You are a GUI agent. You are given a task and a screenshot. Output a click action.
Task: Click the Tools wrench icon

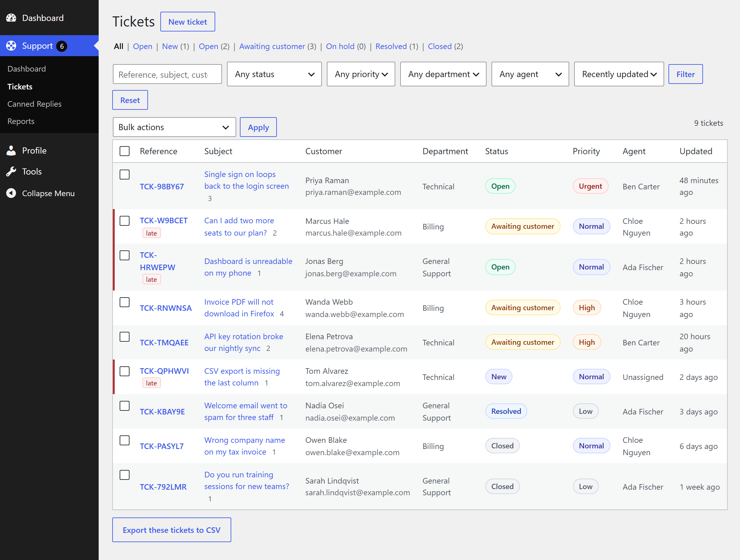(11, 172)
